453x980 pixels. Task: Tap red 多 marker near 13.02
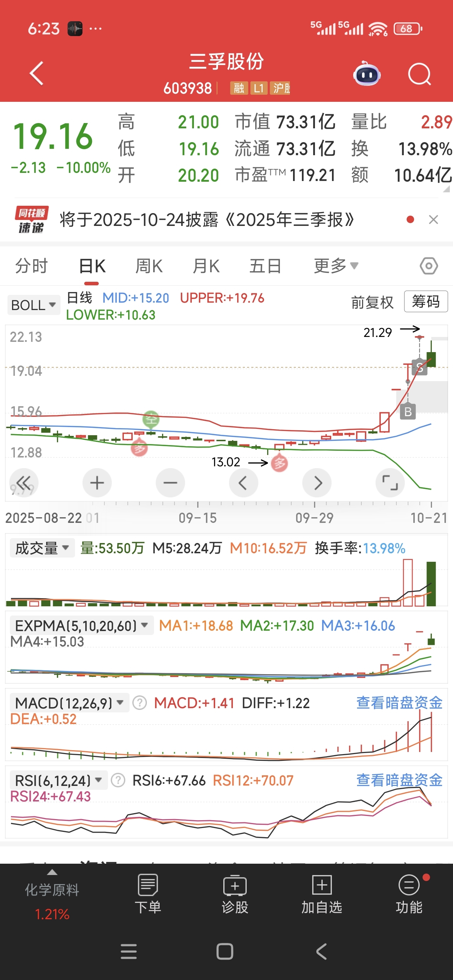pos(279,463)
